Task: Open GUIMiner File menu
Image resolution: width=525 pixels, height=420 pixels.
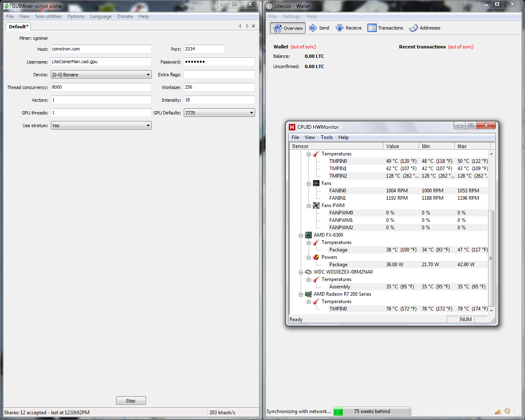Action: (x=10, y=16)
